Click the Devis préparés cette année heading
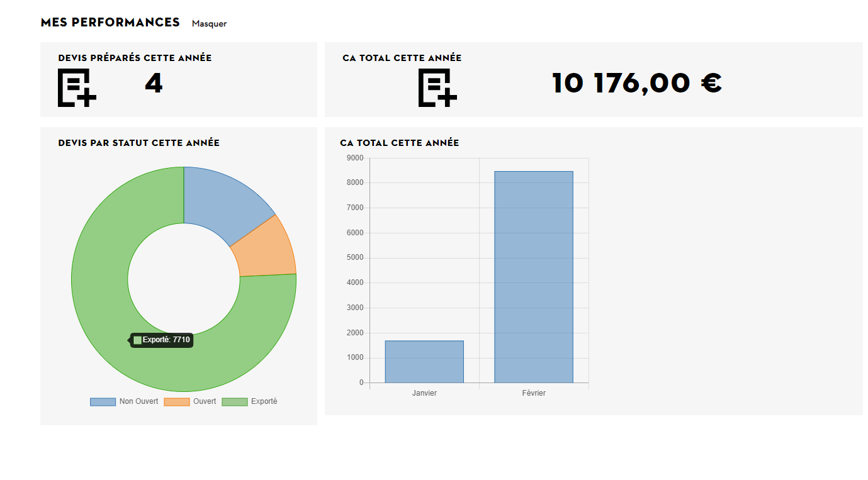868x480 pixels. coord(135,58)
